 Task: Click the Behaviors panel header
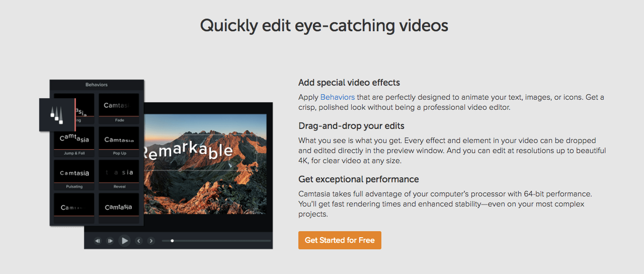pos(97,85)
